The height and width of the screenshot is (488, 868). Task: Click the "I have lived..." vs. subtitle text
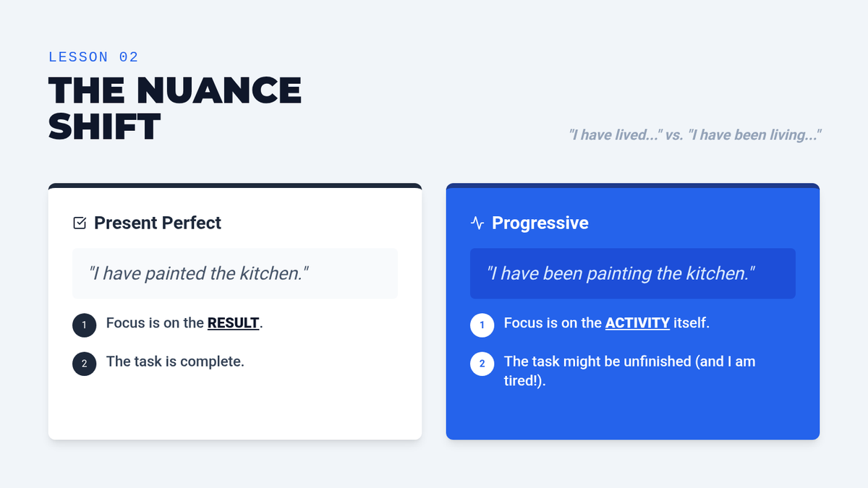[694, 134]
